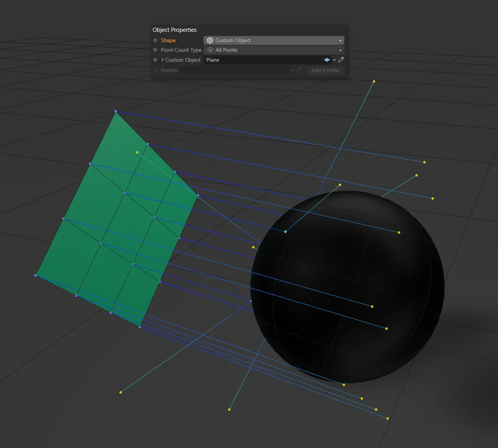Click the keyframe diamond beside Custom Object

155,60
